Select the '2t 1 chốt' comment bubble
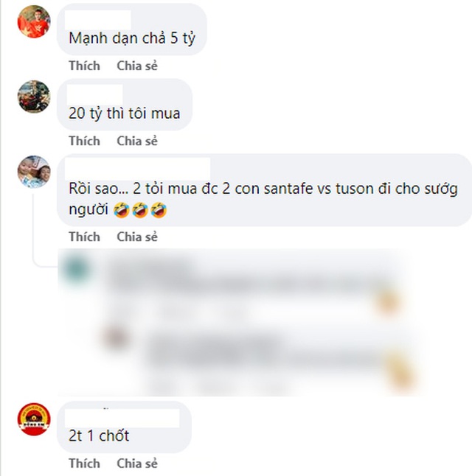The width and height of the screenshot is (472, 476). 124,427
